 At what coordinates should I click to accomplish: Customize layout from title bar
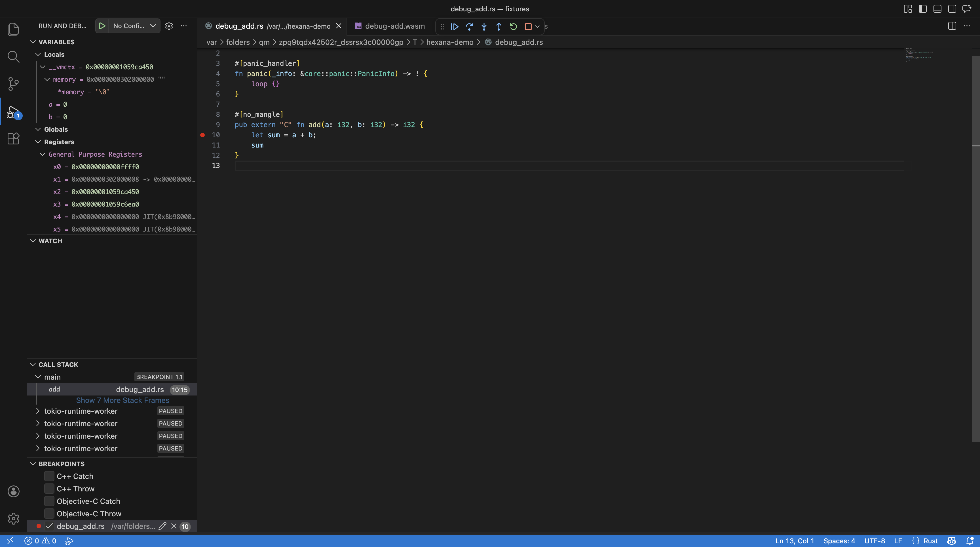(908, 9)
